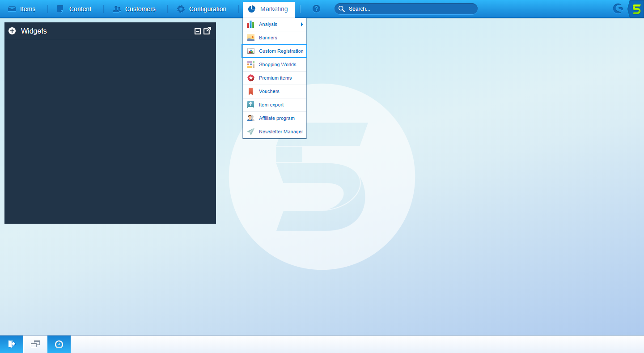644x353 pixels.
Task: Pop out the Widgets panel
Action: [x=208, y=31]
